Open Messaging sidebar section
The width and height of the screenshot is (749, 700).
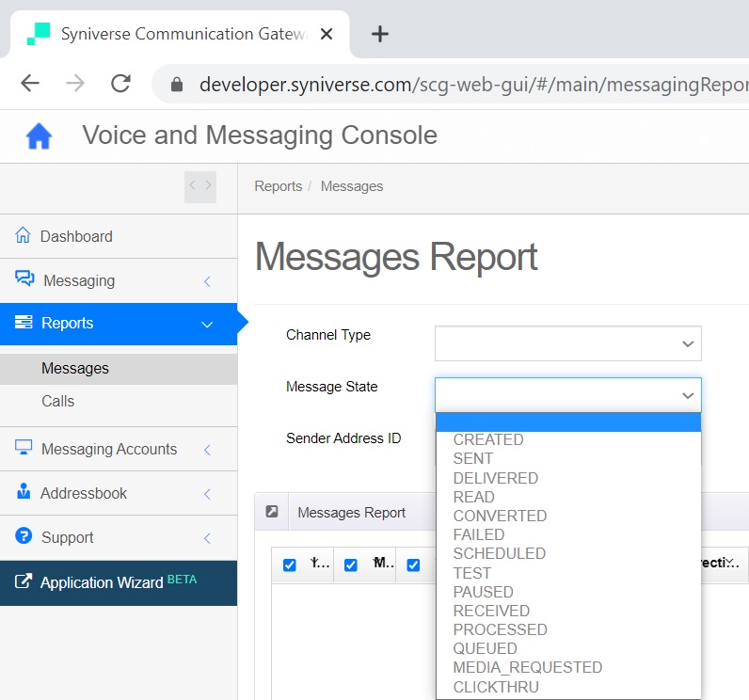click(x=119, y=280)
